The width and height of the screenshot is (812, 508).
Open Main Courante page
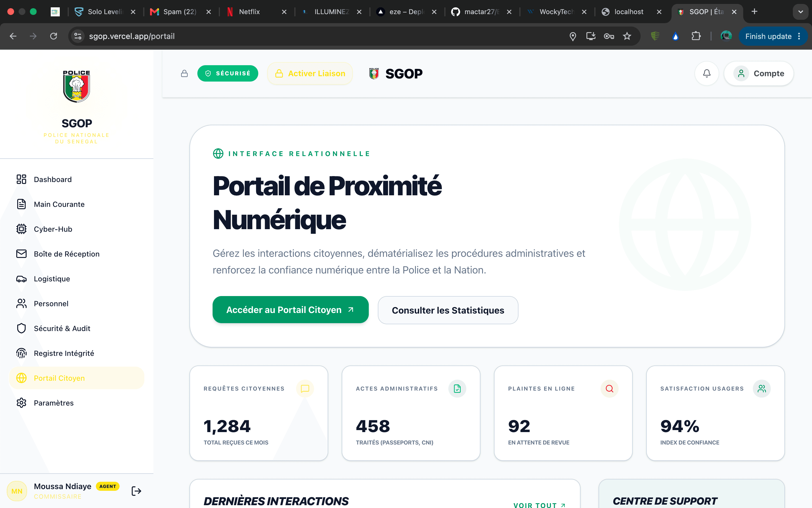point(76,204)
